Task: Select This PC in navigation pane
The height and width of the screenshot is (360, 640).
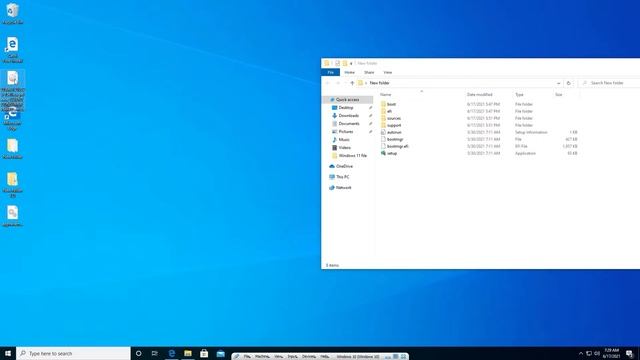Action: 342,177
